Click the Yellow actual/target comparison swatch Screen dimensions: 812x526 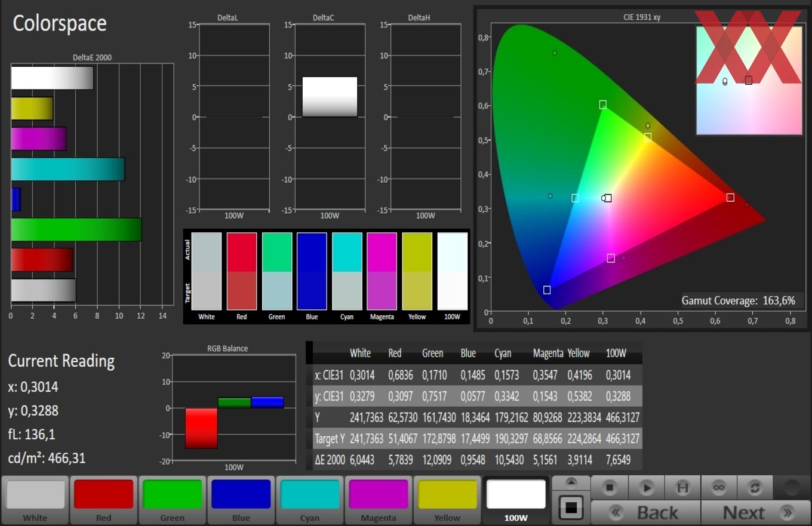click(417, 271)
